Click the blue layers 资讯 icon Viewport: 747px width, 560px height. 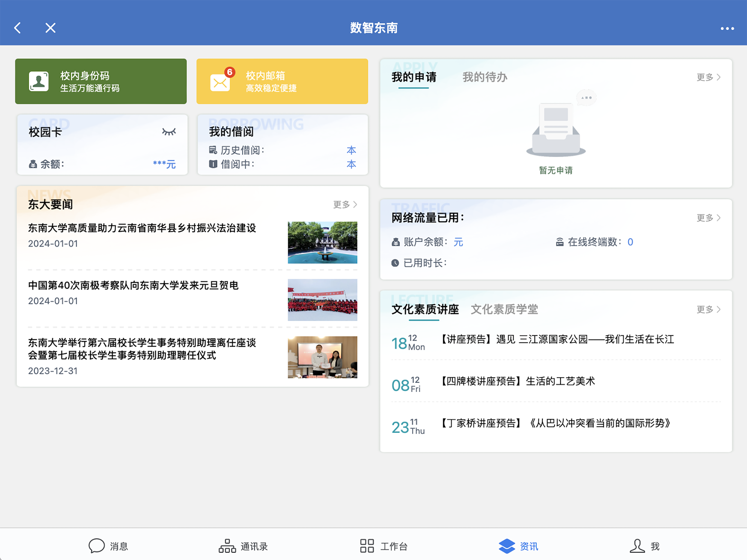pos(507,546)
